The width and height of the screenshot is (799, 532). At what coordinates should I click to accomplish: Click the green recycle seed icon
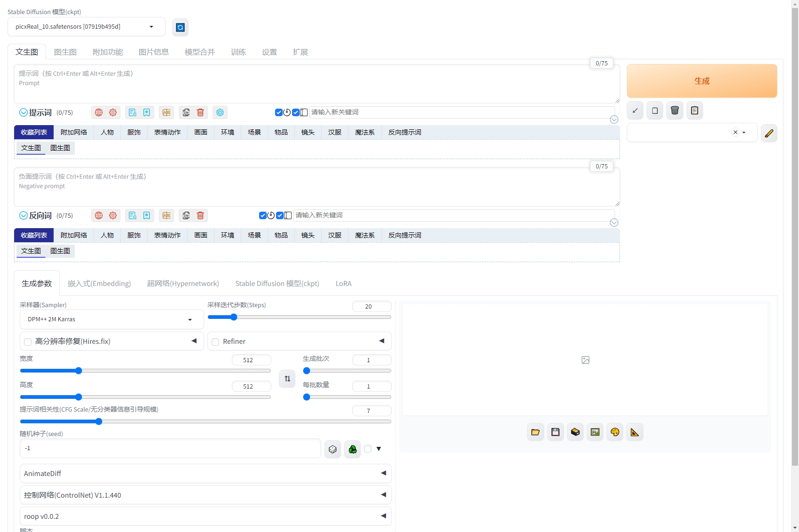pos(353,449)
